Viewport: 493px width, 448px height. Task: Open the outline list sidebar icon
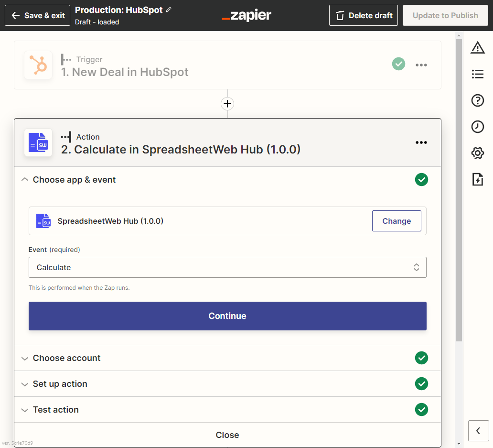click(477, 74)
